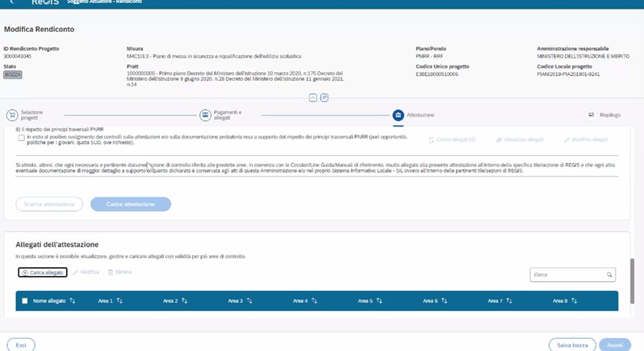Click the Carica attestazione button
This screenshot has height=351, width=644.
tap(131, 204)
